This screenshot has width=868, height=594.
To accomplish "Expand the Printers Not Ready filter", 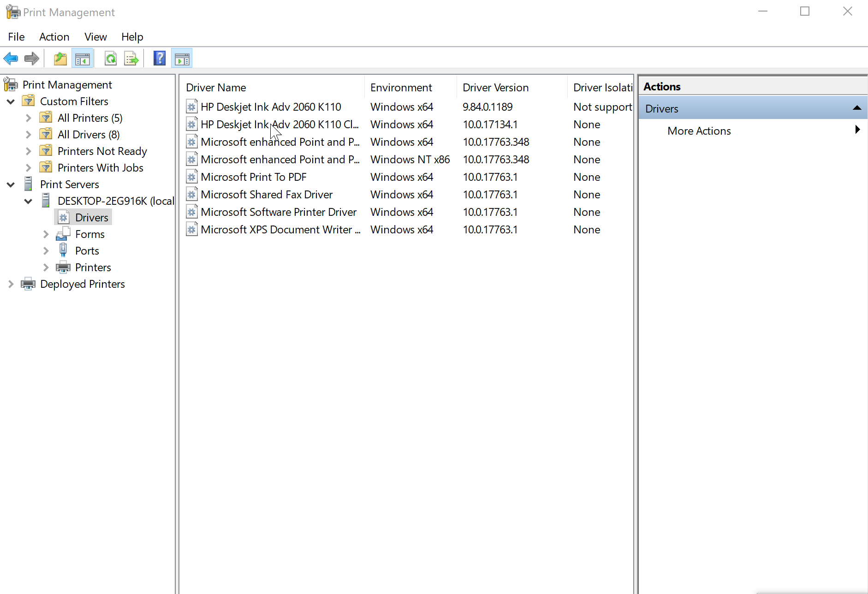I will coord(28,151).
